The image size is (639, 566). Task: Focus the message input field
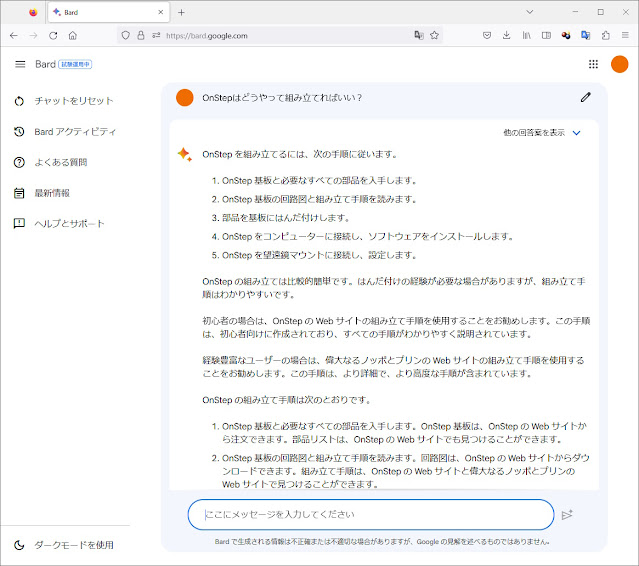371,515
